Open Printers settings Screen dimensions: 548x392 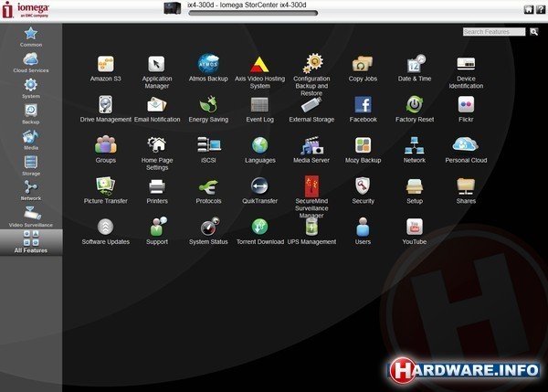(x=157, y=191)
